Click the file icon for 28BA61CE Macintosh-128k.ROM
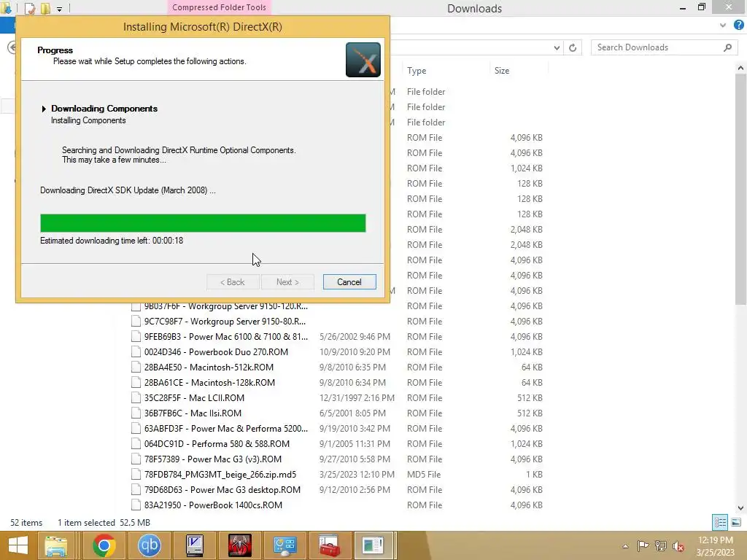Viewport: 747px width, 560px height. [x=136, y=382]
